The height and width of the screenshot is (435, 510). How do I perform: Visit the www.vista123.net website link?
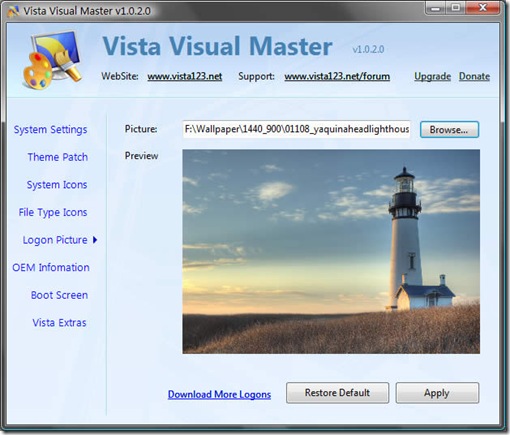(x=185, y=76)
